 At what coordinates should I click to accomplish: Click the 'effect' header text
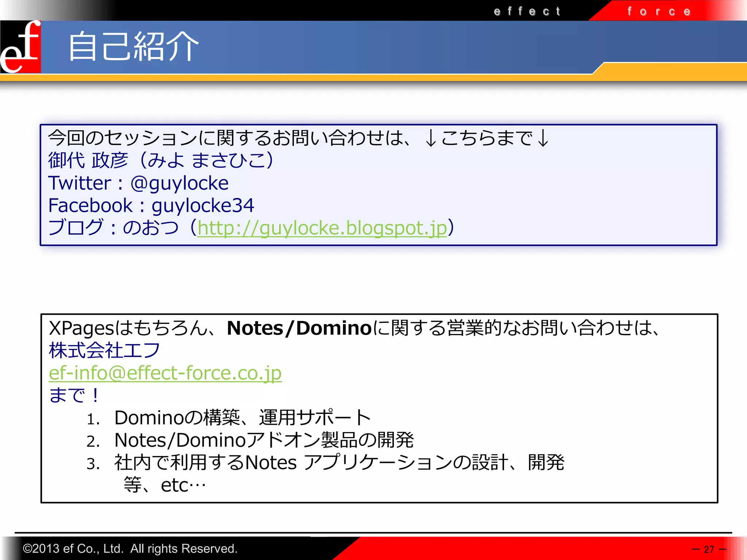[x=527, y=11]
